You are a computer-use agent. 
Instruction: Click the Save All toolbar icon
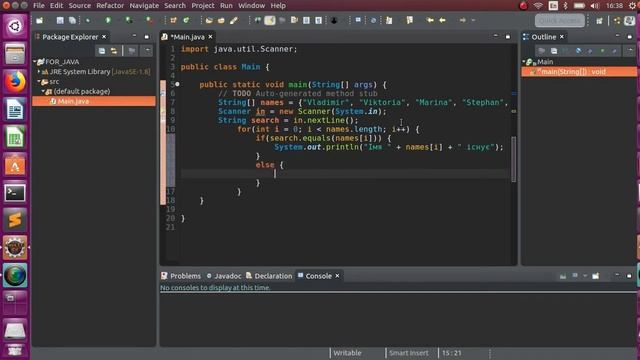tap(72, 20)
